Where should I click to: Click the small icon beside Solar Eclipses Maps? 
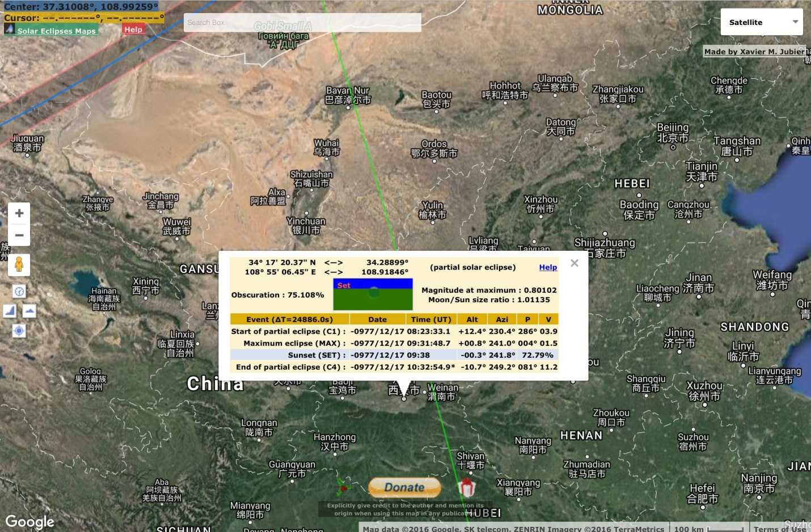[x=9, y=29]
